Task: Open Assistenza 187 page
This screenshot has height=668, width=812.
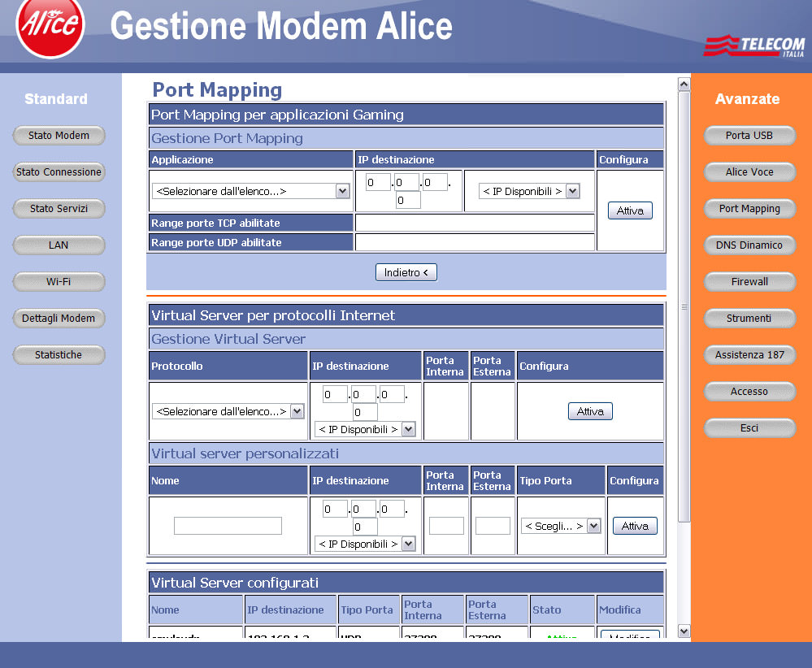Action: tap(749, 355)
